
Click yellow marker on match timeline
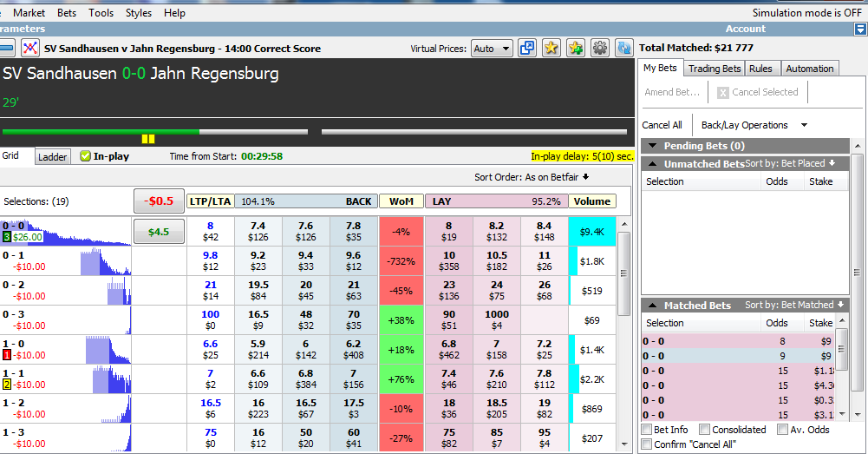(x=148, y=139)
